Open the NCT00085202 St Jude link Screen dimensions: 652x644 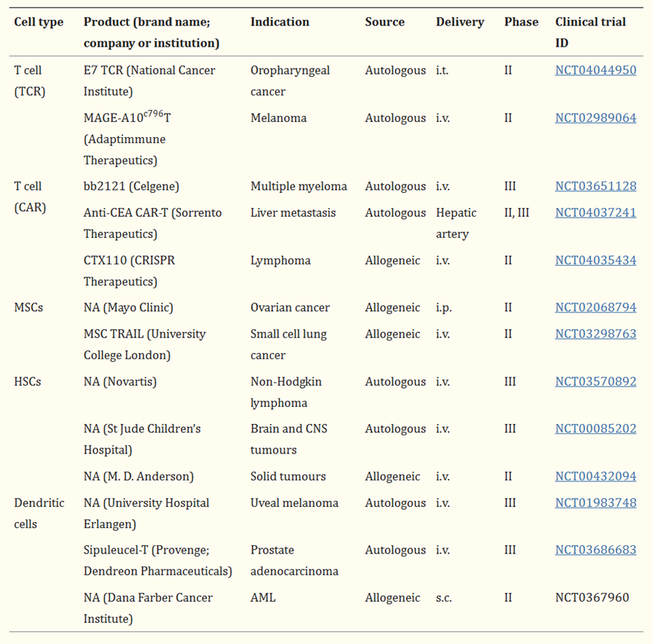(595, 429)
